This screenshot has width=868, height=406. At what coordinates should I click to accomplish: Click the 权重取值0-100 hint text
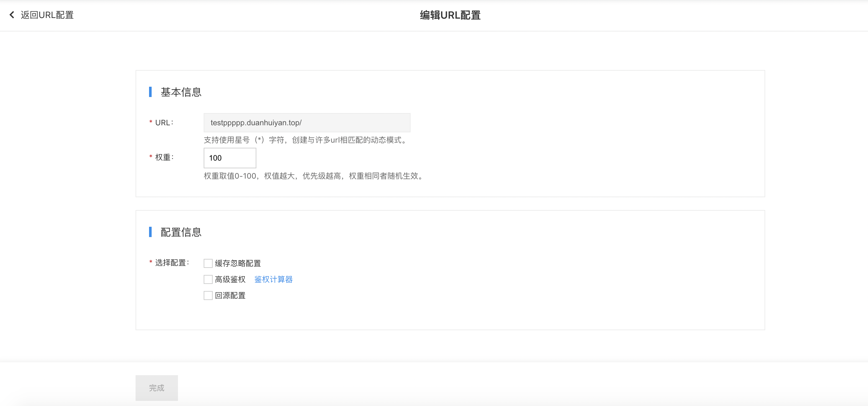click(x=313, y=176)
